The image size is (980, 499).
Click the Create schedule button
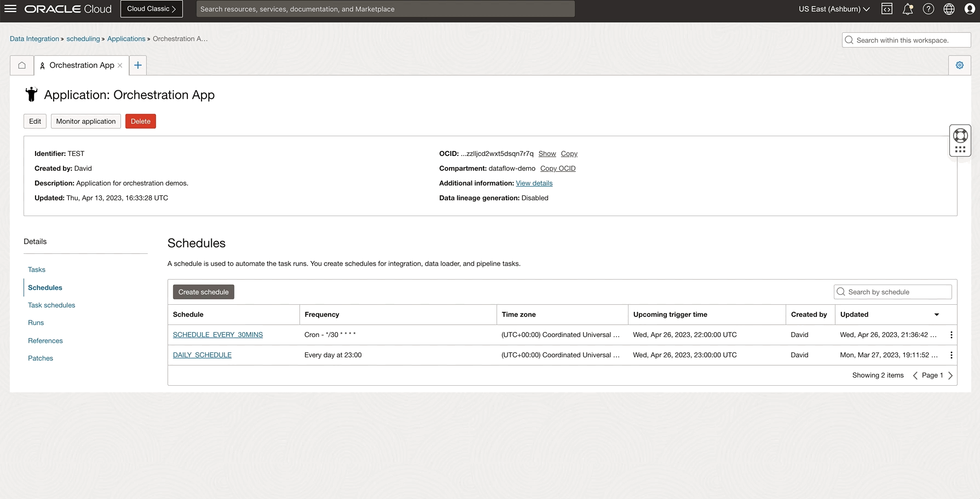(203, 292)
